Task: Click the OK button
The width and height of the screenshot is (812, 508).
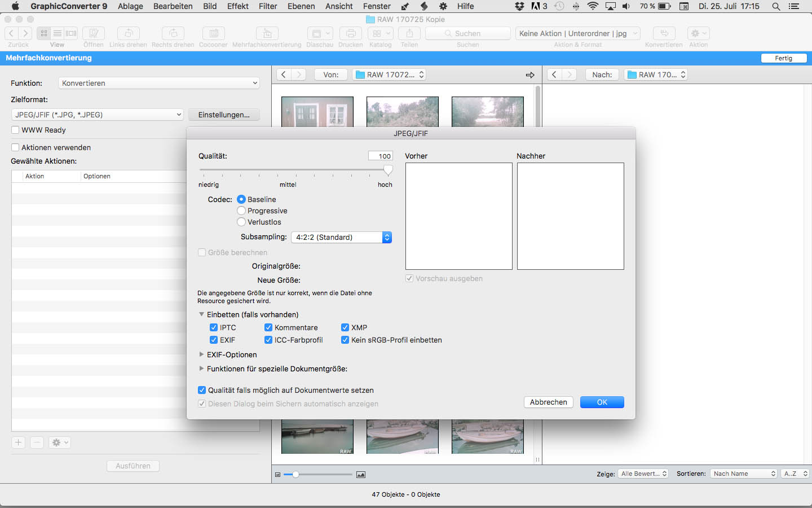Action: coord(602,402)
